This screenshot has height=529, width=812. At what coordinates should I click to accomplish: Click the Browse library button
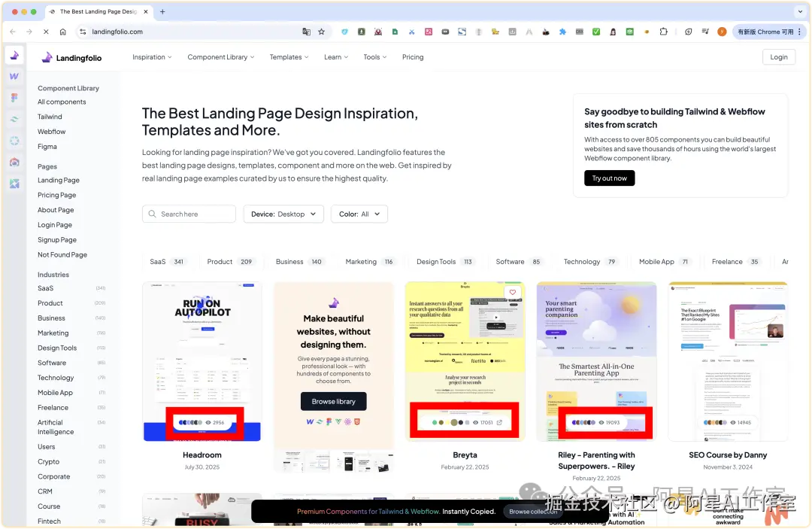point(334,402)
